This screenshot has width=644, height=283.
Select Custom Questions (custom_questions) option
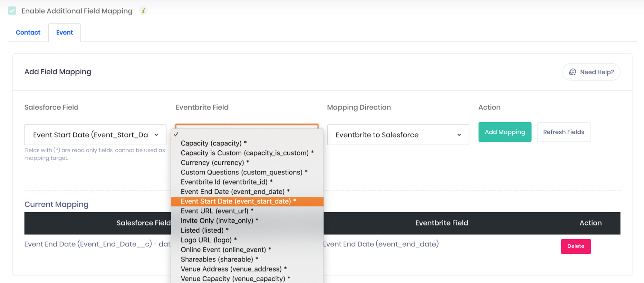[x=247, y=172]
